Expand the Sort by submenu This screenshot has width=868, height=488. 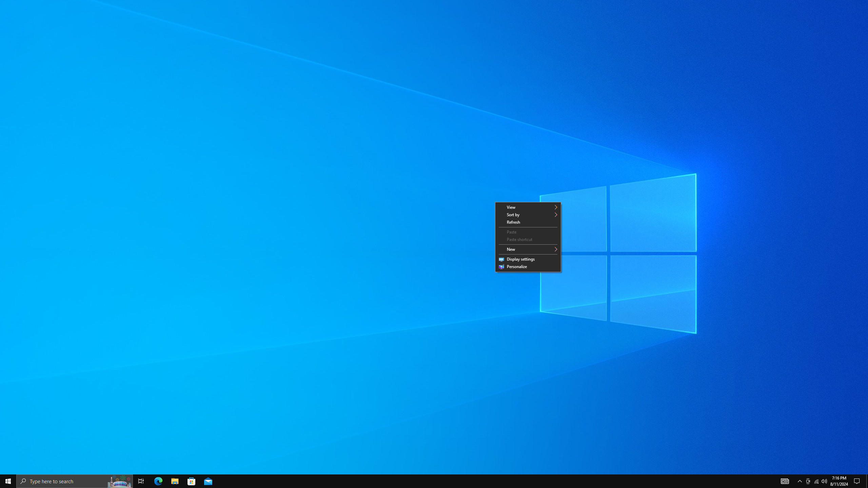(528, 215)
